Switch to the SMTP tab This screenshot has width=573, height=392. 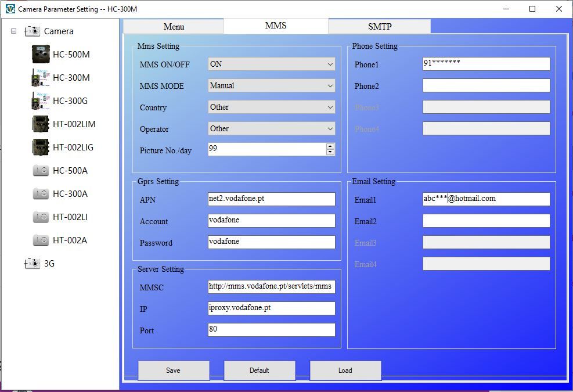379,27
